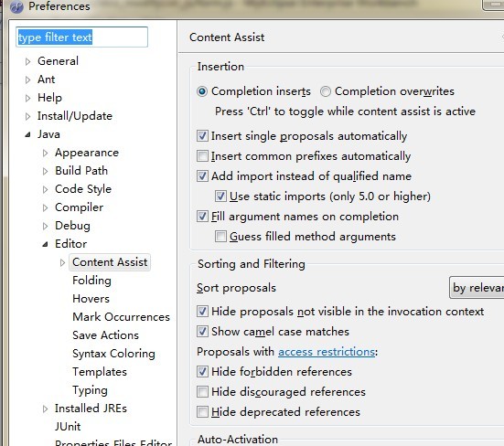The height and width of the screenshot is (446, 504).
Task: Select the Templates preference page
Action: (x=100, y=372)
